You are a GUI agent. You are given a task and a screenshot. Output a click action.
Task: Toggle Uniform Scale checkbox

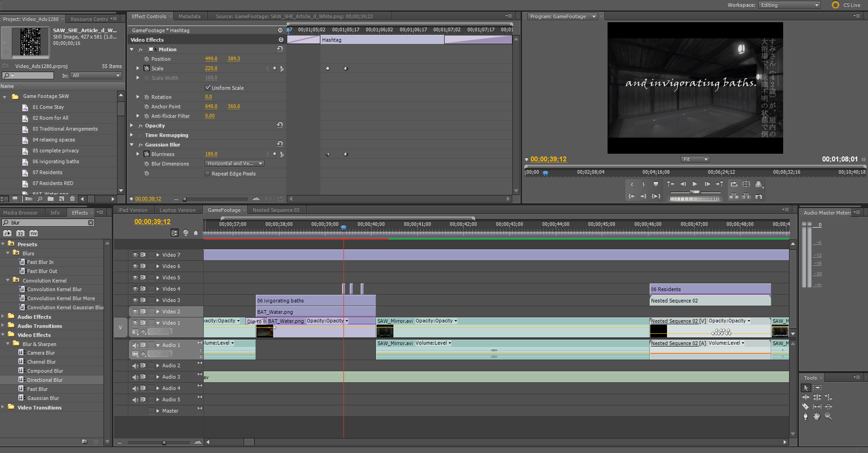pos(208,88)
